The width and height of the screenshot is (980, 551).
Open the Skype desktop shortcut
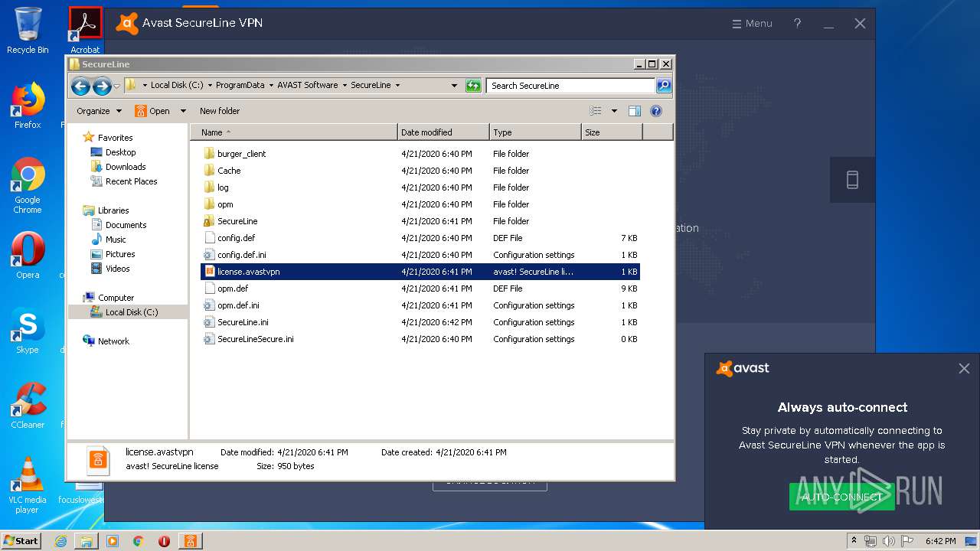point(28,331)
